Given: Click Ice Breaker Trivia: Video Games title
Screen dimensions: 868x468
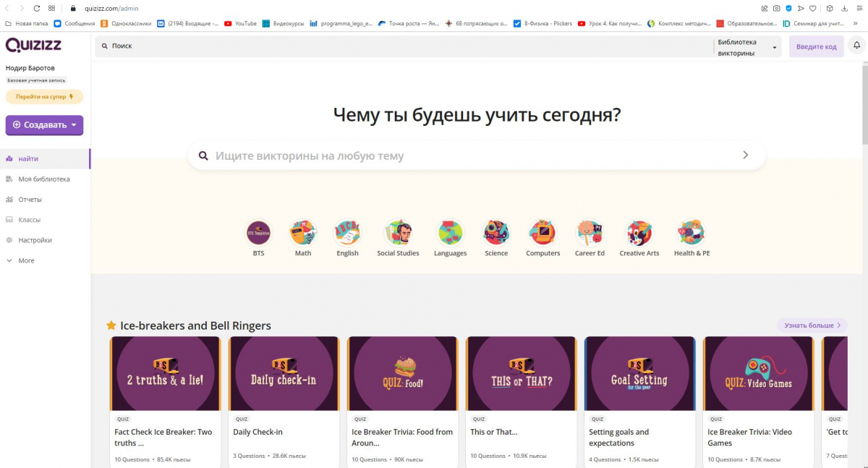Looking at the screenshot, I should click(x=749, y=438).
